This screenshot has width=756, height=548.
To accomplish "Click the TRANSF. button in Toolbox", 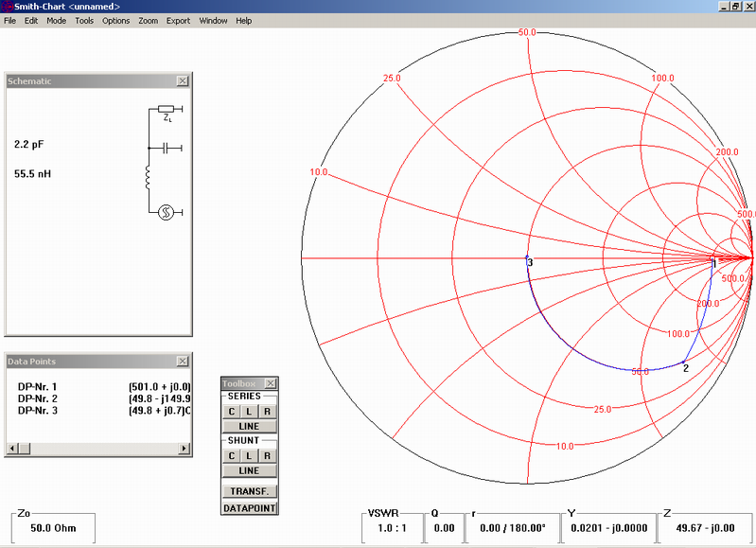I will [x=249, y=491].
